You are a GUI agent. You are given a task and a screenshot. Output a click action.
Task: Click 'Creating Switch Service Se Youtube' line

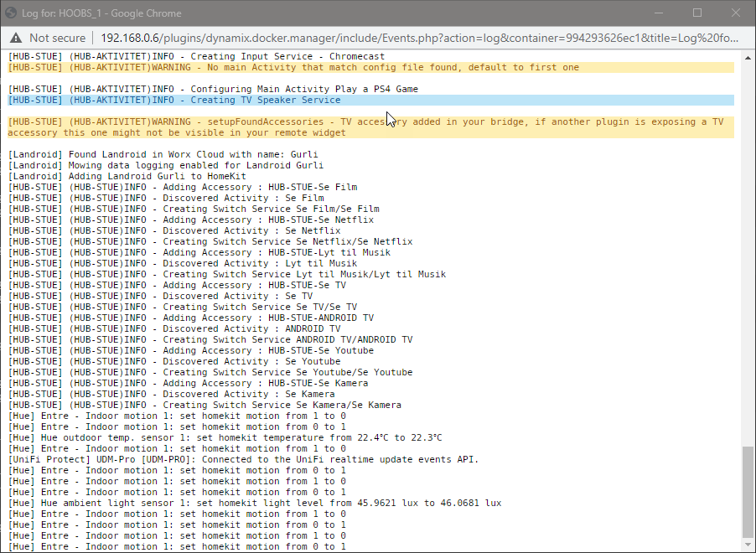tap(210, 373)
